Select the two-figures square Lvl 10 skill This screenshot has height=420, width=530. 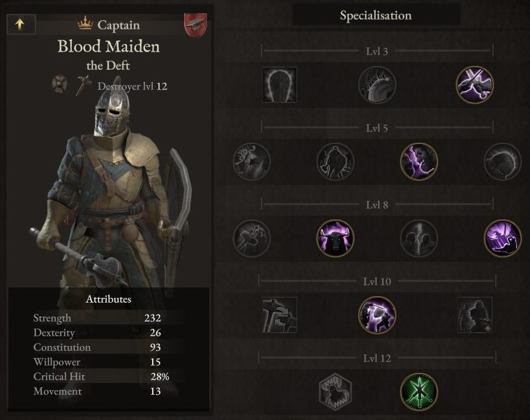tap(475, 315)
